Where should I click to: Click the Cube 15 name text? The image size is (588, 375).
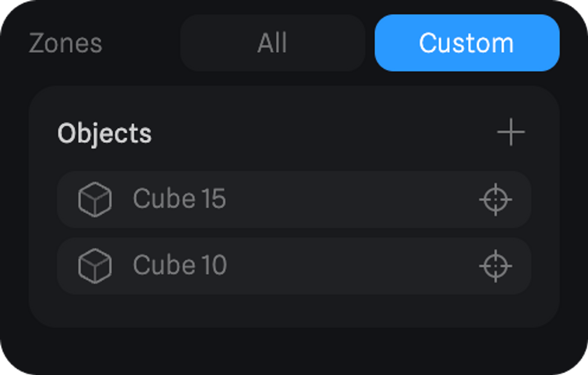(x=179, y=199)
